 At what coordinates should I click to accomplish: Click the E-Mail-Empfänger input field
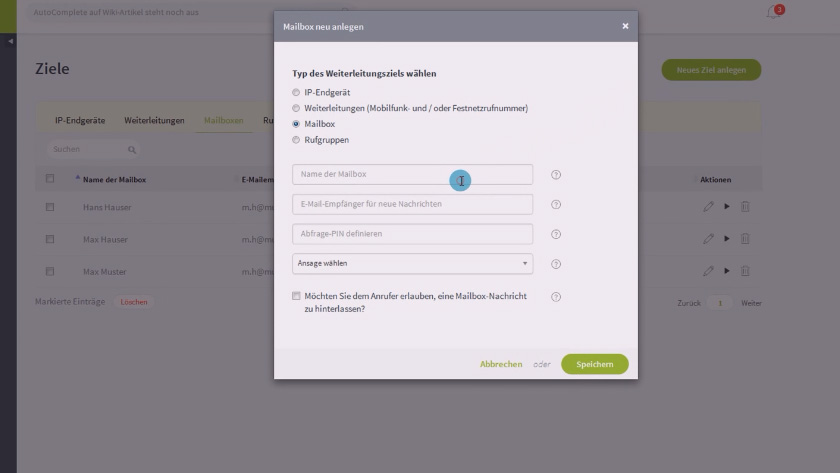point(412,204)
